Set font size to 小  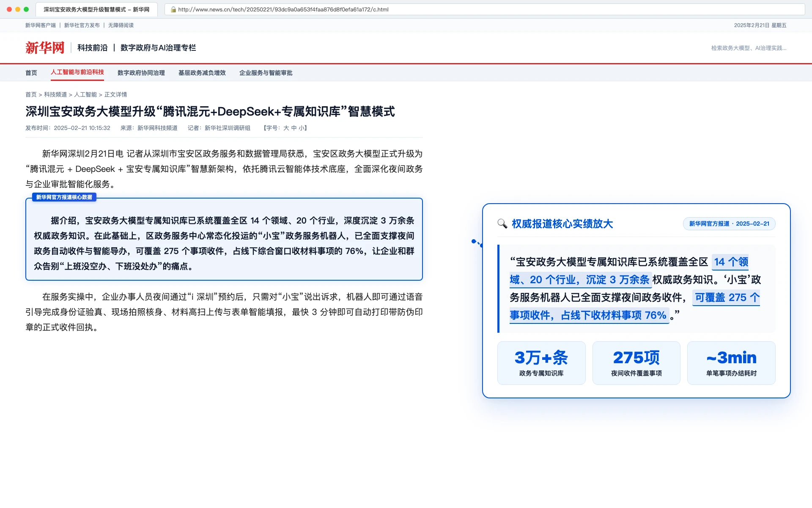pos(302,128)
